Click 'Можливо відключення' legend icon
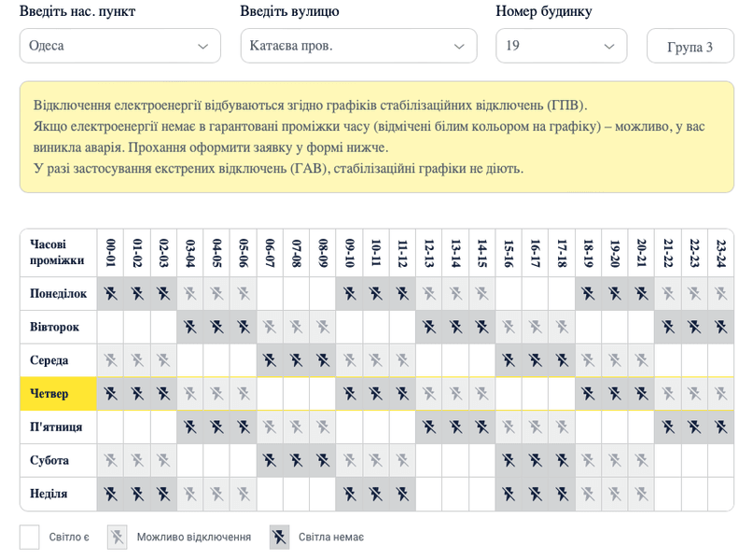The width and height of the screenshot is (753, 560). click(117, 537)
